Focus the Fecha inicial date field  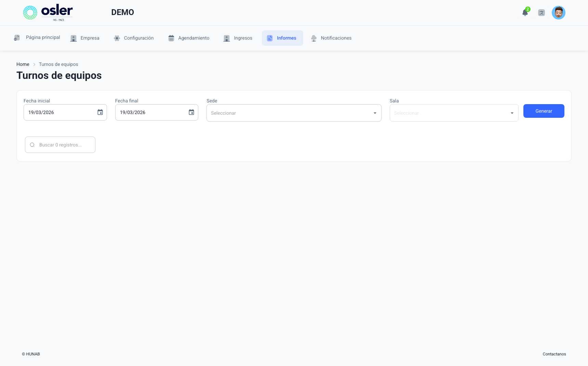pyautogui.click(x=65, y=112)
